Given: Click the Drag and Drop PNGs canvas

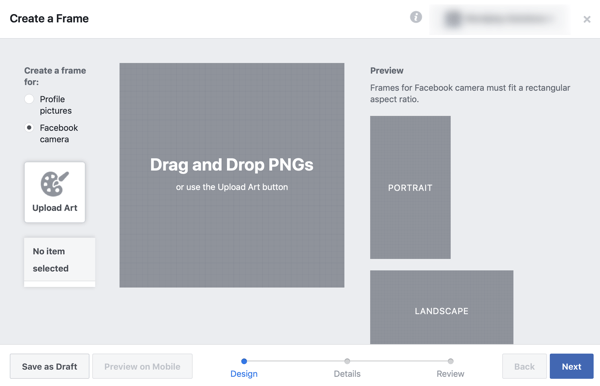Looking at the screenshot, I should [x=232, y=175].
